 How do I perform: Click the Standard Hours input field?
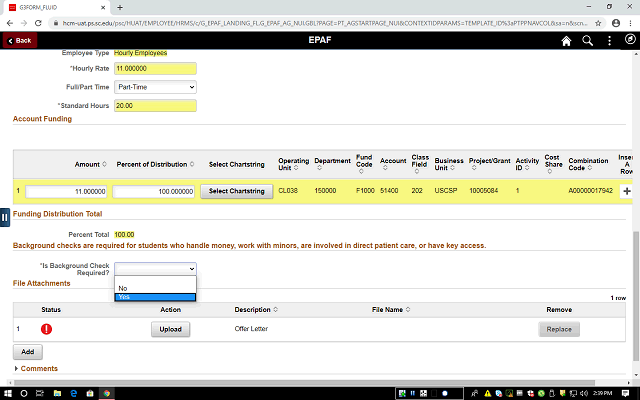coord(155,106)
